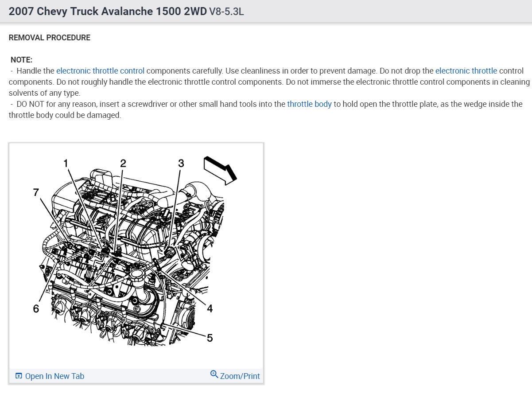Click the 'REMOVAL PROCEDURE' heading
532x394 pixels.
(50, 38)
